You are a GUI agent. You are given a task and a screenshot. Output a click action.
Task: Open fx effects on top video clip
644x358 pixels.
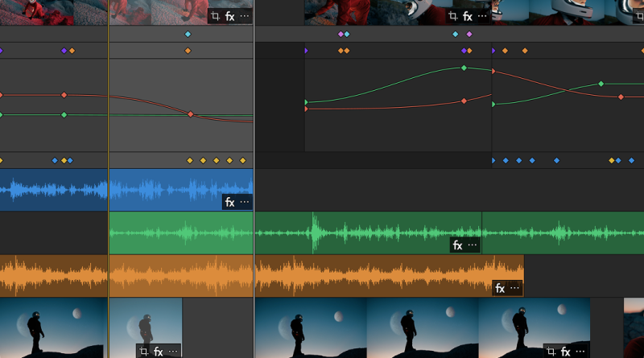point(229,16)
